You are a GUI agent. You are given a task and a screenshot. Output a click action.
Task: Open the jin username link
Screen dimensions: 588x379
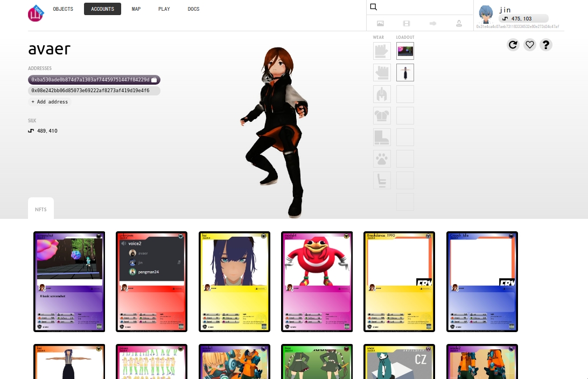click(x=505, y=10)
